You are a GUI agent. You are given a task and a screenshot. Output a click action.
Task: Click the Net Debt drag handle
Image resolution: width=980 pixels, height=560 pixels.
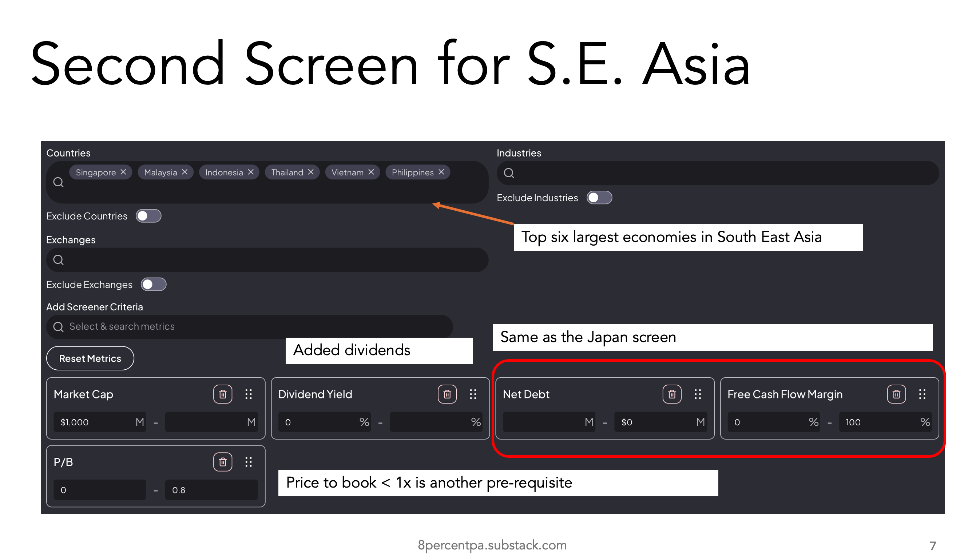tap(698, 394)
